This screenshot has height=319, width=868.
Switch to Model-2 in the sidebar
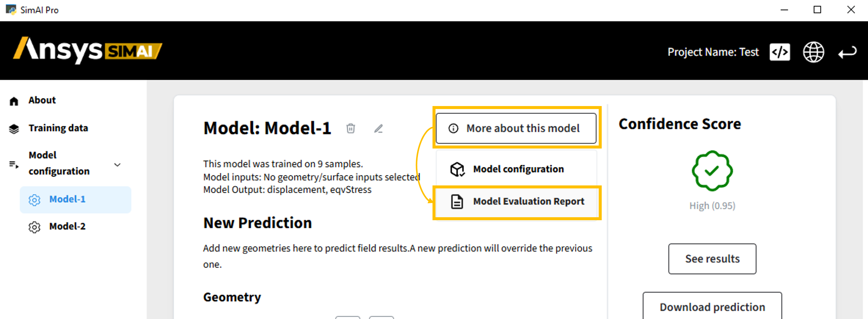(67, 226)
